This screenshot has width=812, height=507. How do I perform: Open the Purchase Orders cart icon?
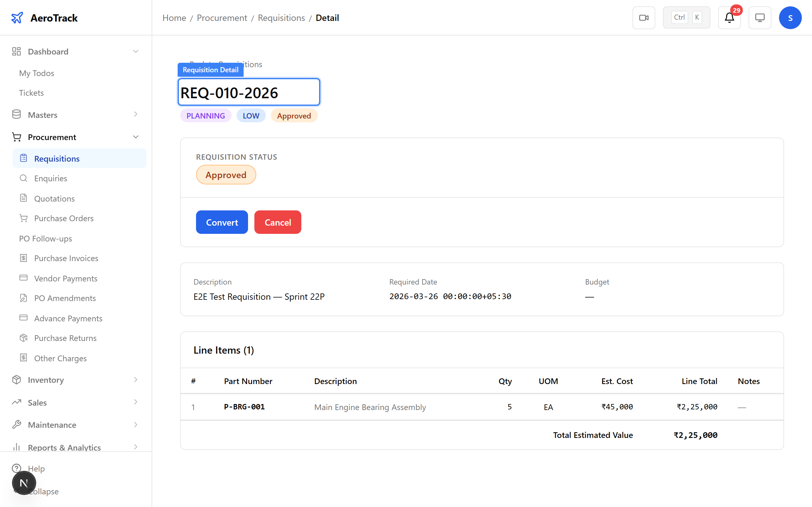click(x=23, y=218)
